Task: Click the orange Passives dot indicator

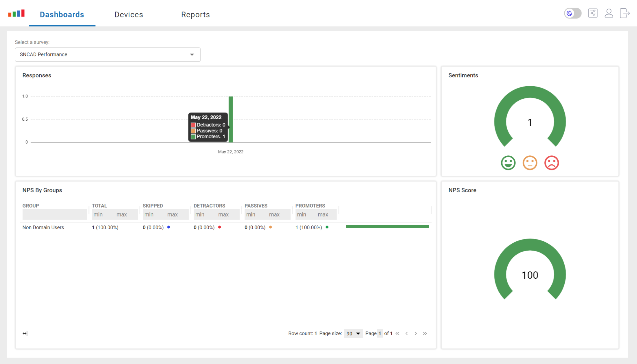Action: 271,227
